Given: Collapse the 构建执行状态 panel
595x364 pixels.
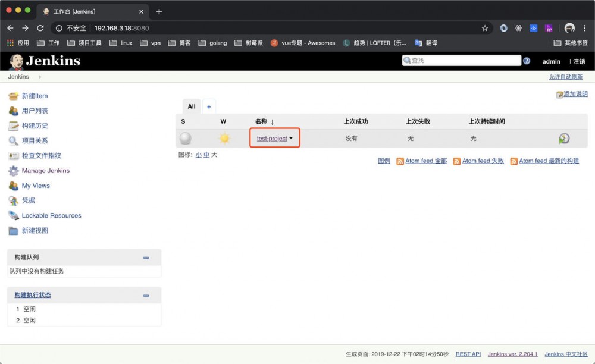Looking at the screenshot, I should click(x=146, y=295).
